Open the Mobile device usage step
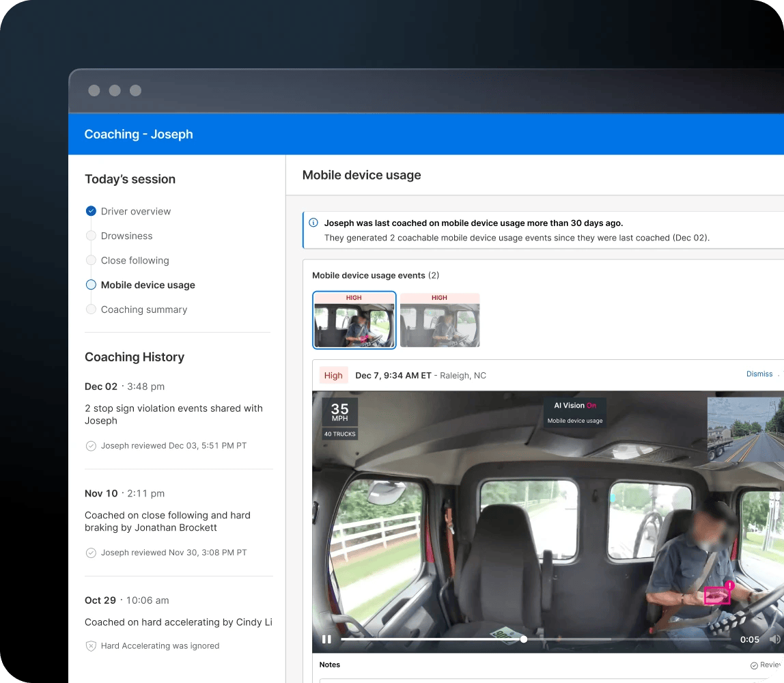This screenshot has height=683, width=784. [x=148, y=285]
